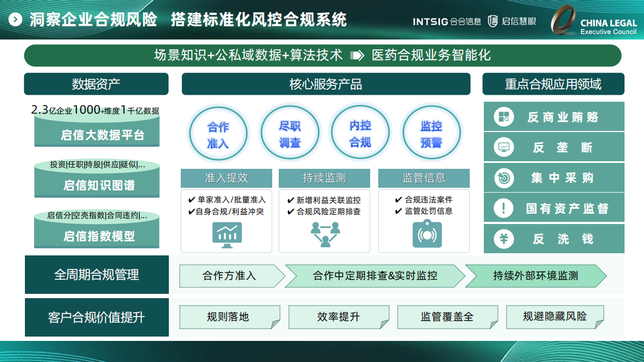The height and width of the screenshot is (362, 644).
Task: Click the exclamation icon beside 国有资产监督
Action: (505, 208)
